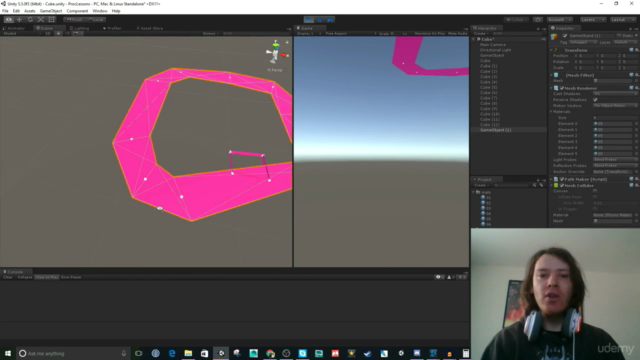
Task: Open the Motion Vectors dropdown
Action: (615, 105)
